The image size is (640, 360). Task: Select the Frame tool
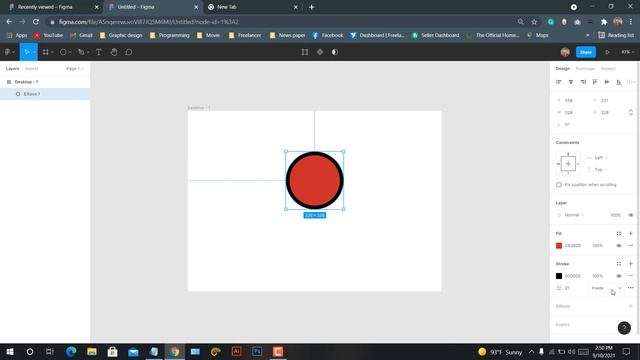point(45,52)
